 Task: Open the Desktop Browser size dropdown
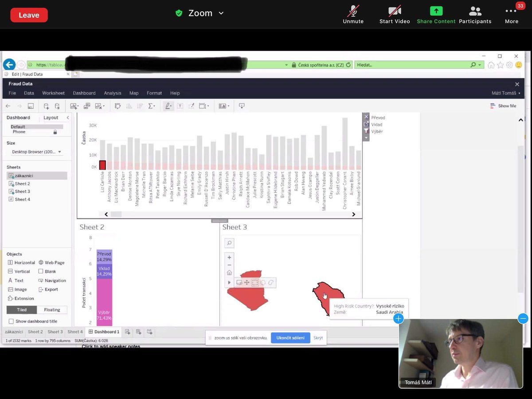pyautogui.click(x=37, y=152)
